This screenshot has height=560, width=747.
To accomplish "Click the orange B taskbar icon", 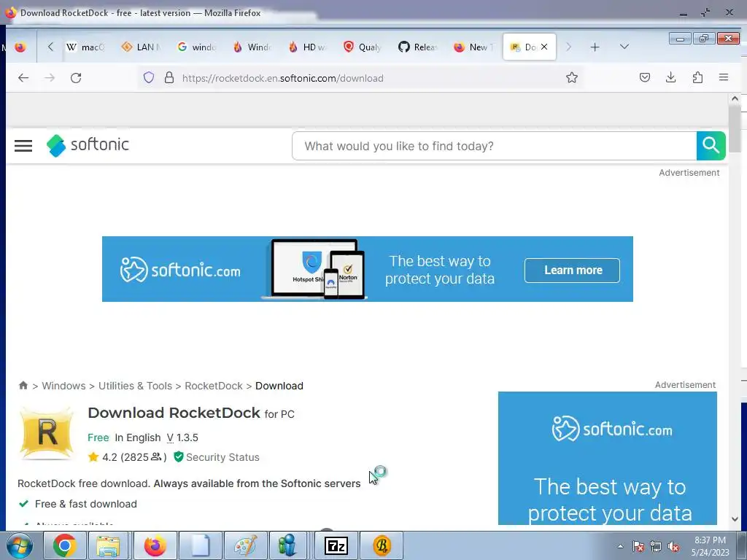I will coord(382,545).
